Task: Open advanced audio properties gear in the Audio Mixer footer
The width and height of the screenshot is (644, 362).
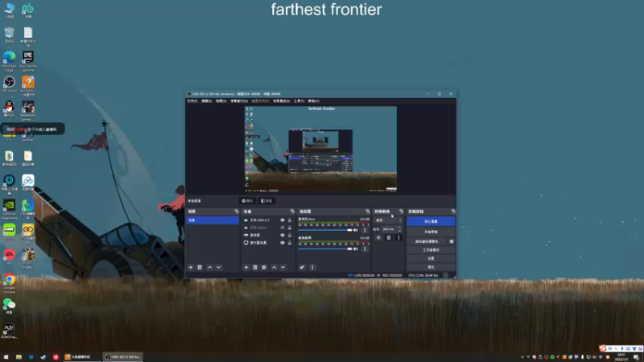Action: (302, 267)
